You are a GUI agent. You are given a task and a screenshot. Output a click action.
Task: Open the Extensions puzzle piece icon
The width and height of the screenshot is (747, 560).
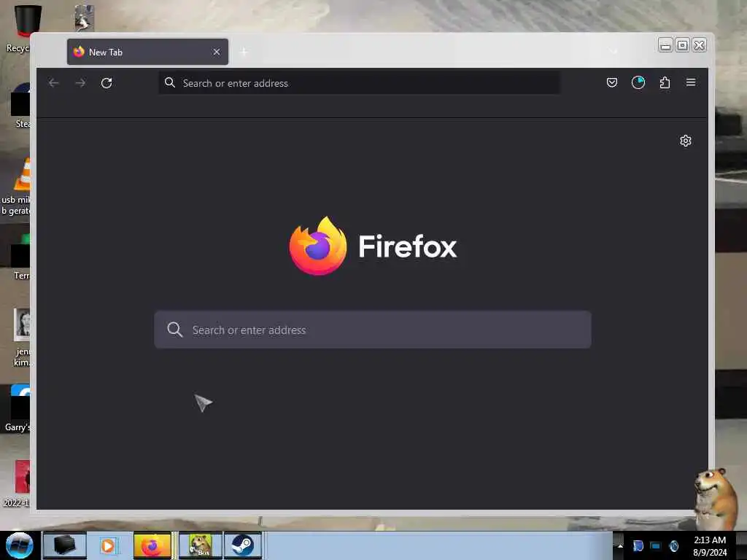pyautogui.click(x=665, y=83)
